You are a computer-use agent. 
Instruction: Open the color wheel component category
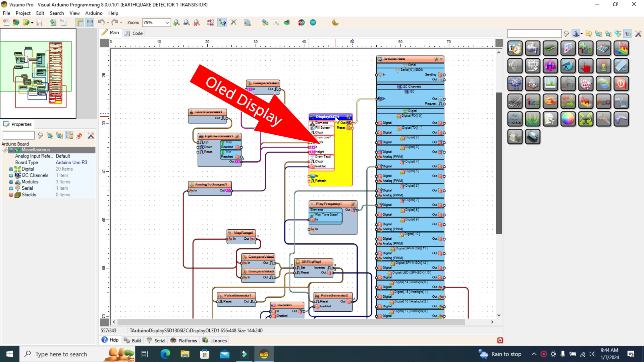click(x=568, y=119)
